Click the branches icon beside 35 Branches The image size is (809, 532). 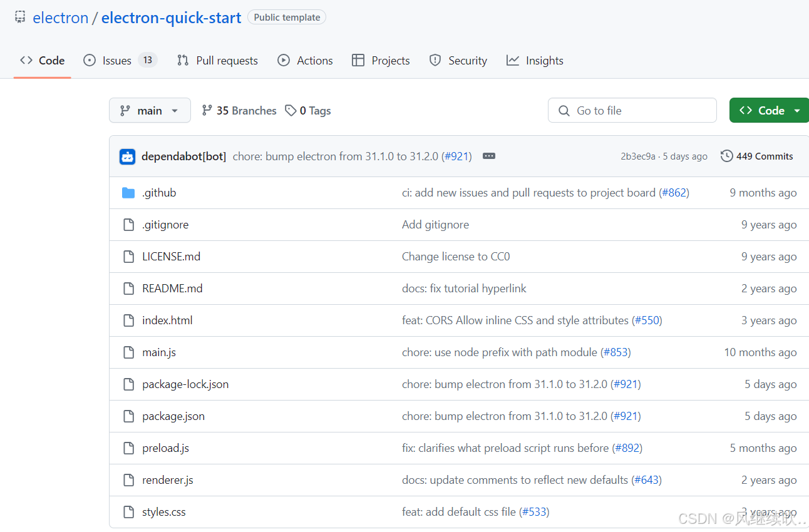(x=207, y=111)
